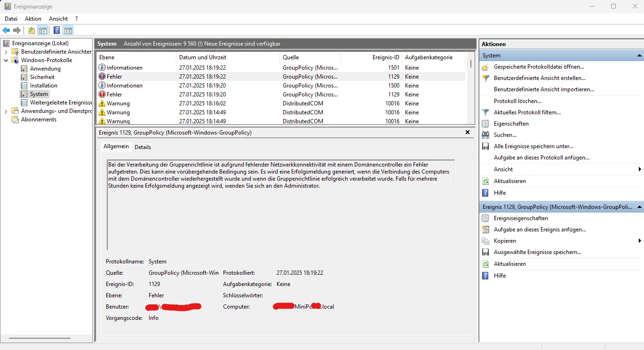
Task: Click the filter icon of Aktuelles Protokoll filtern
Action: 486,112
